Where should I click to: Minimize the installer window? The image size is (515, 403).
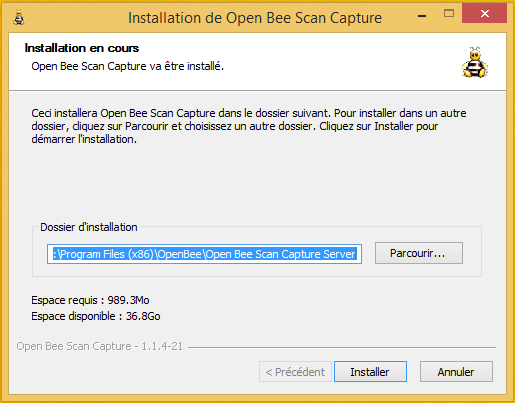click(422, 16)
